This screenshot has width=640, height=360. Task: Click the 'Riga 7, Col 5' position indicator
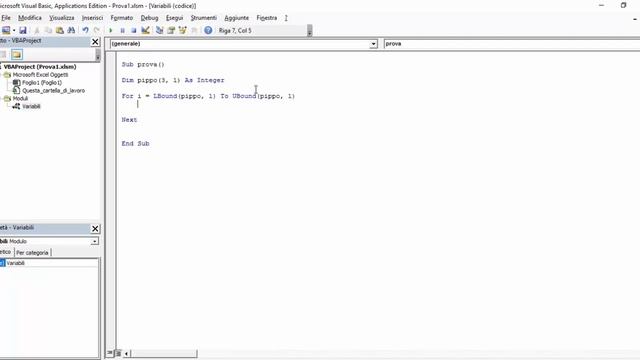point(235,31)
